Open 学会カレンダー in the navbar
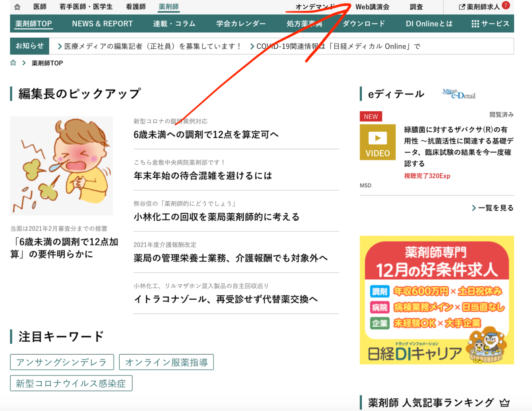 coord(241,24)
